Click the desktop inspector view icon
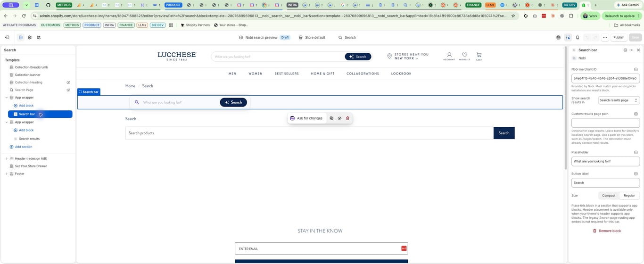The height and width of the screenshot is (264, 644). pos(559,37)
